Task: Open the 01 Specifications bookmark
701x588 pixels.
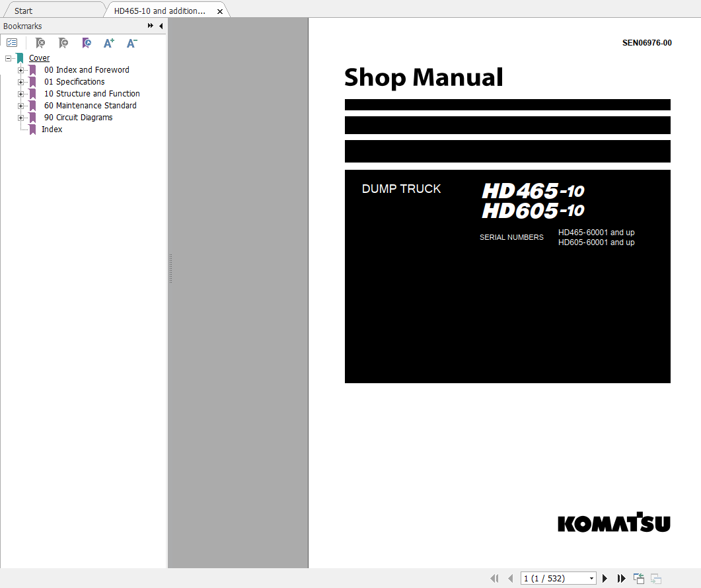Action: coord(74,81)
